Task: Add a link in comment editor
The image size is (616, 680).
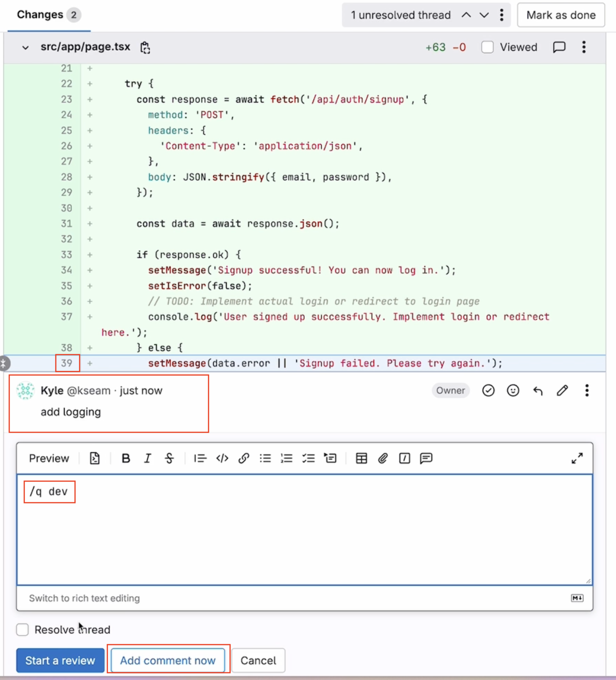Action: tap(244, 458)
